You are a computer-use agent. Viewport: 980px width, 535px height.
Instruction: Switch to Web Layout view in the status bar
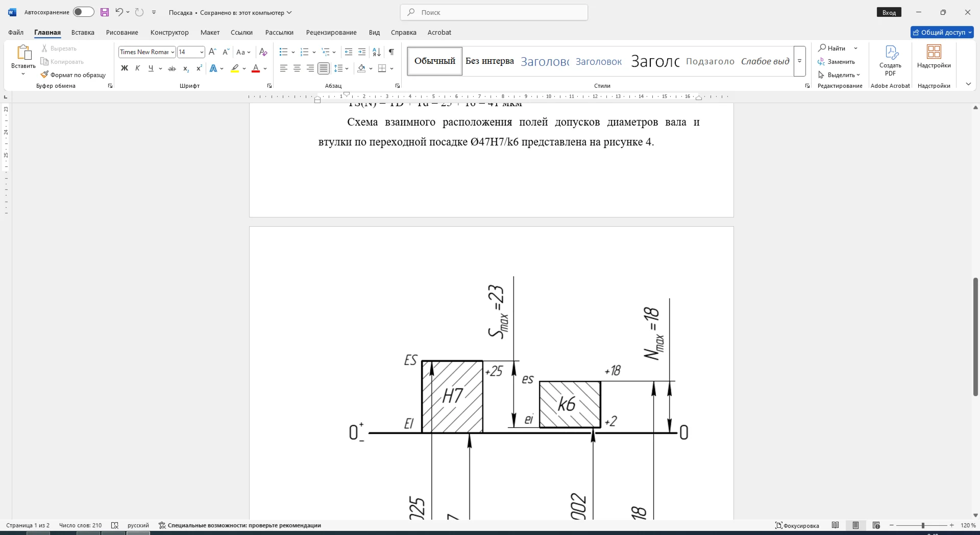click(x=876, y=525)
